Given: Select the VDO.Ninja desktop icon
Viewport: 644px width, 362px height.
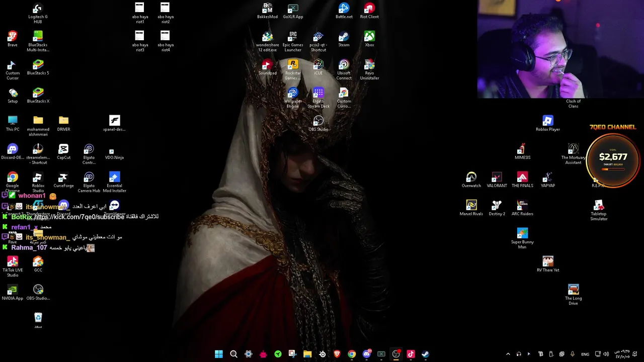Looking at the screenshot, I should coord(114,152).
